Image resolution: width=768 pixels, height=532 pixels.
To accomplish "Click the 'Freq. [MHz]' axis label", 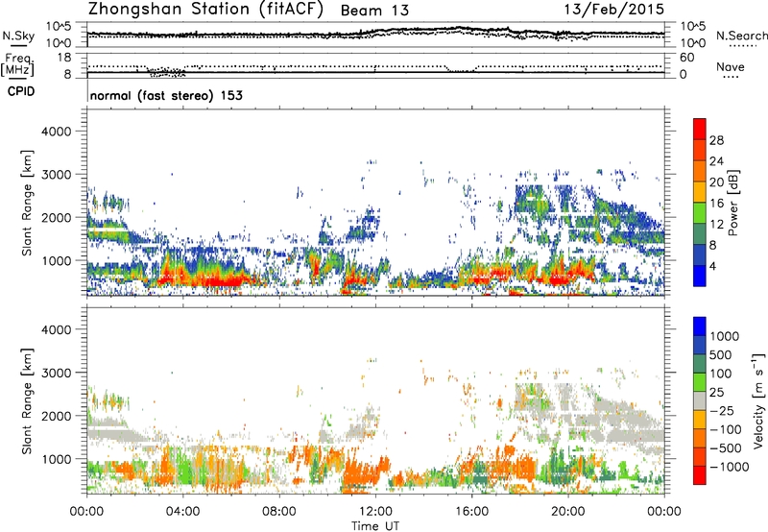I will [19, 64].
